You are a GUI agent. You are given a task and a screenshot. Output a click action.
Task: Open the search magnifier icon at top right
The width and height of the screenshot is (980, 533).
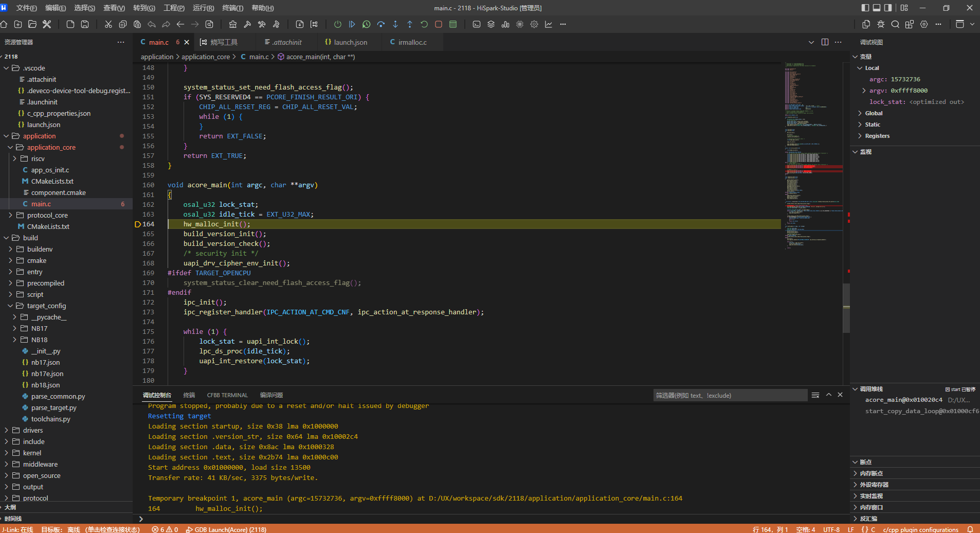click(x=895, y=24)
